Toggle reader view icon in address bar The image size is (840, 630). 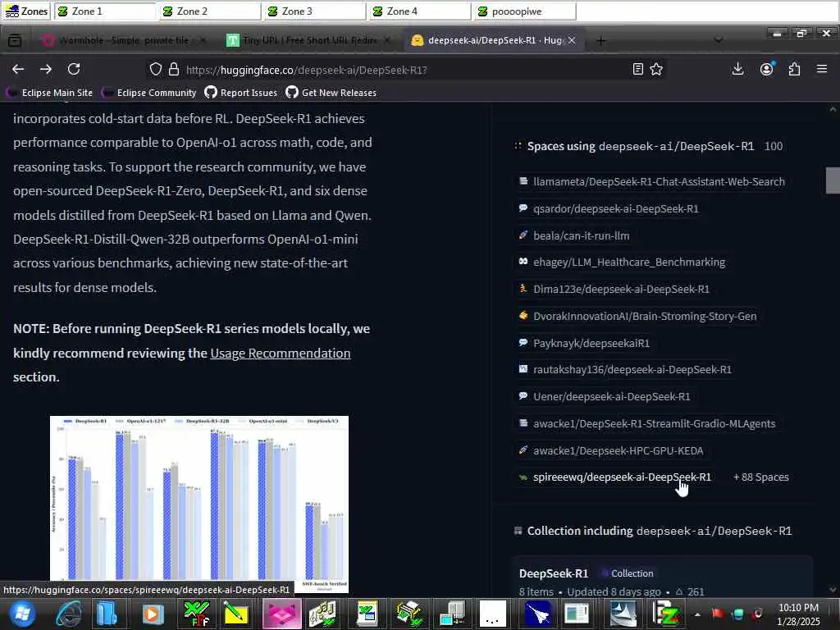coord(637,69)
